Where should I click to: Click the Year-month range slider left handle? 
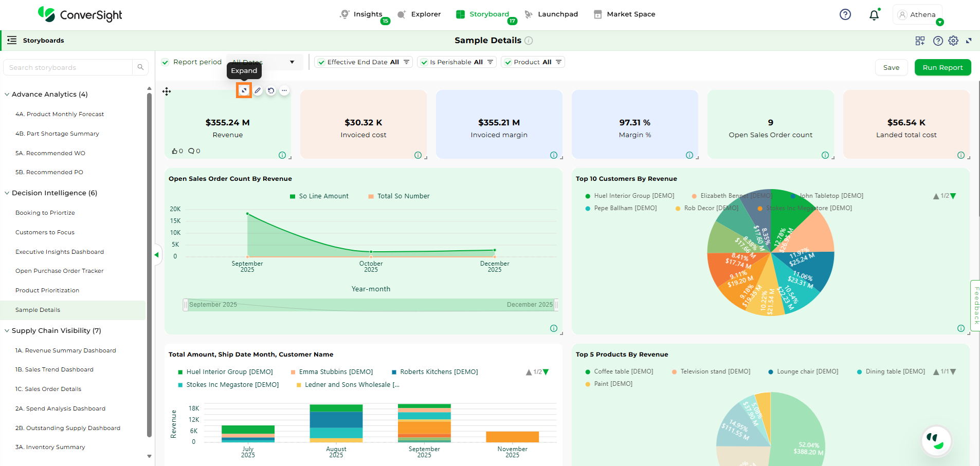pyautogui.click(x=185, y=305)
